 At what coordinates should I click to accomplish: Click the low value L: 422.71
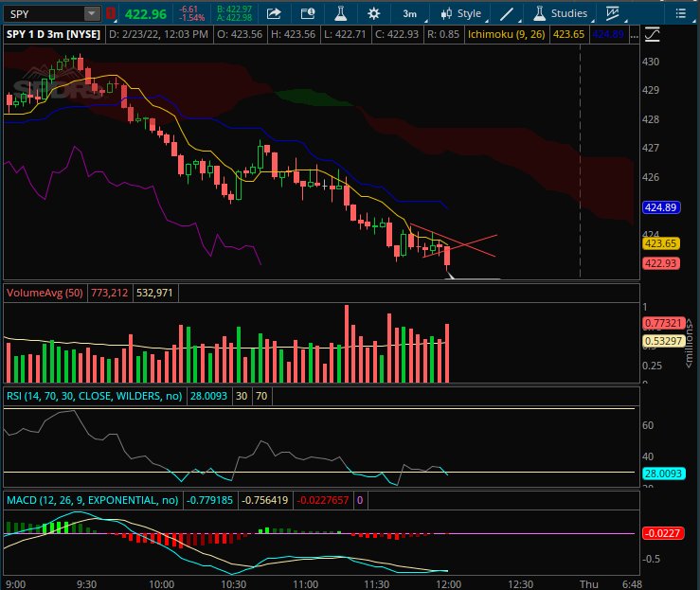(x=345, y=34)
